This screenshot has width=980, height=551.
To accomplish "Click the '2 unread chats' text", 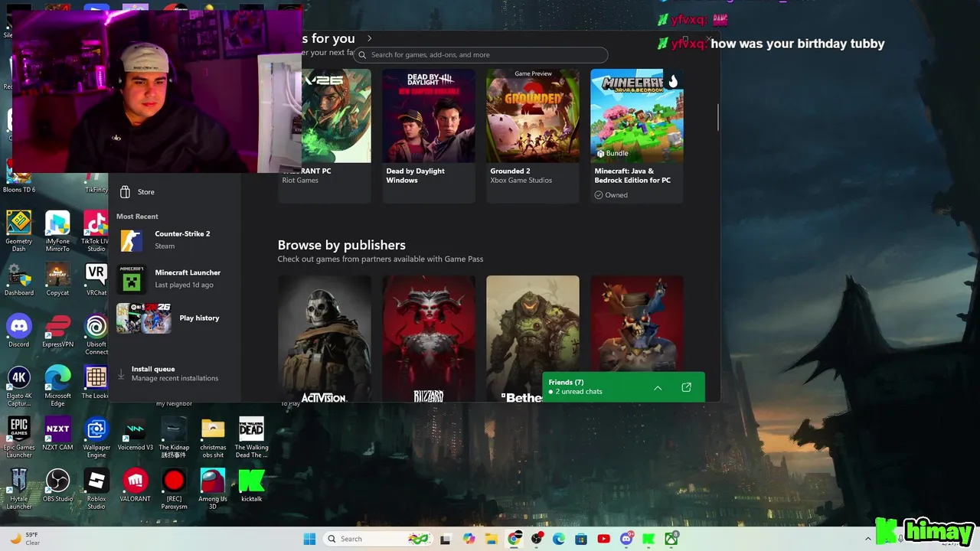I will (x=579, y=392).
